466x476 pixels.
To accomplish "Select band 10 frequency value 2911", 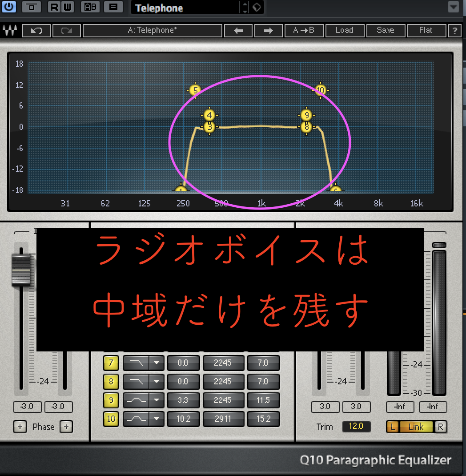I will click(x=223, y=419).
